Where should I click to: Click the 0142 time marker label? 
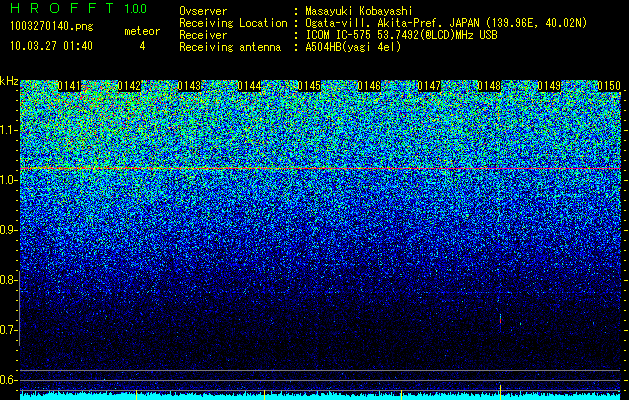point(129,86)
